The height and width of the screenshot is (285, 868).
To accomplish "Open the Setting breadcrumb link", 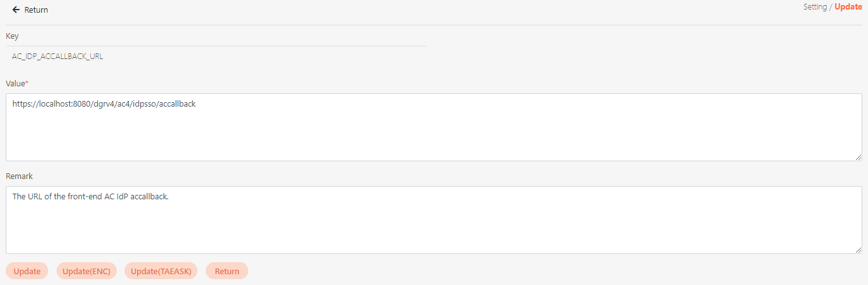I will [x=815, y=7].
